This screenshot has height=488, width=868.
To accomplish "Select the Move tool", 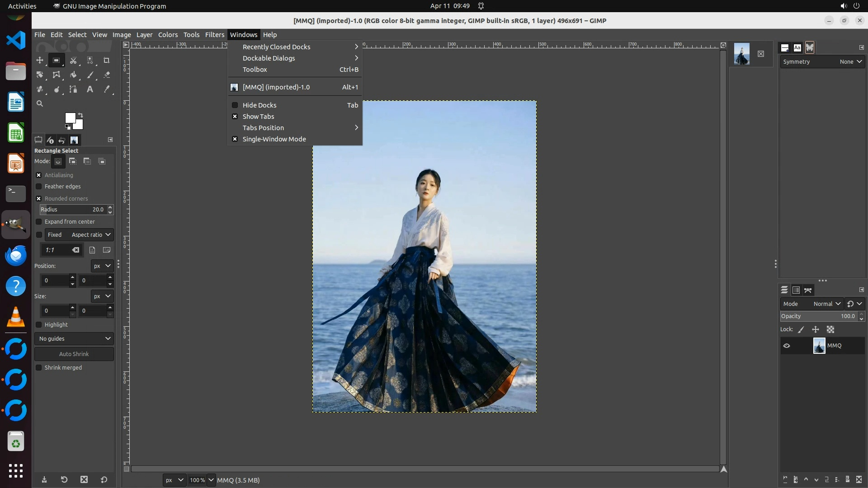I will click(x=40, y=60).
